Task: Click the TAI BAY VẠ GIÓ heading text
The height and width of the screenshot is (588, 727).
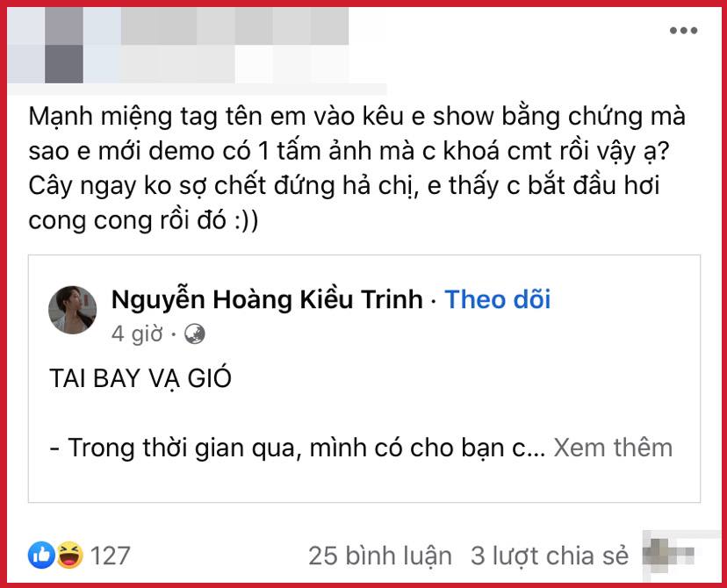Action: pos(140,378)
